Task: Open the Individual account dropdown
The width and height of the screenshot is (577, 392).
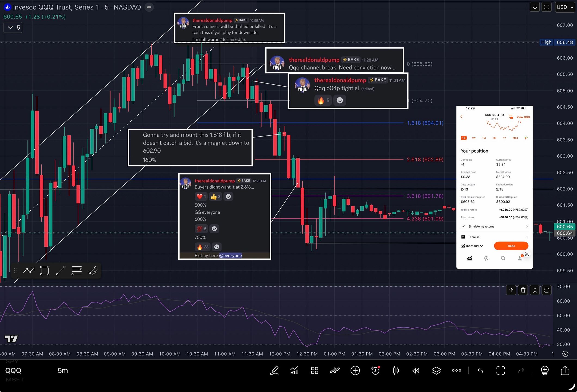Action: click(472, 246)
